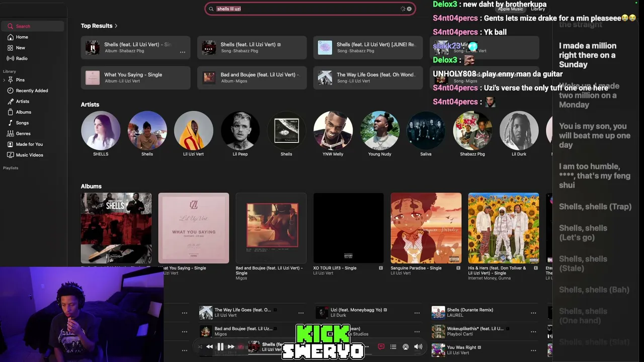644x362 pixels.
Task: Open the XO TOUR Llif3 album cover
Action: pyautogui.click(x=349, y=228)
